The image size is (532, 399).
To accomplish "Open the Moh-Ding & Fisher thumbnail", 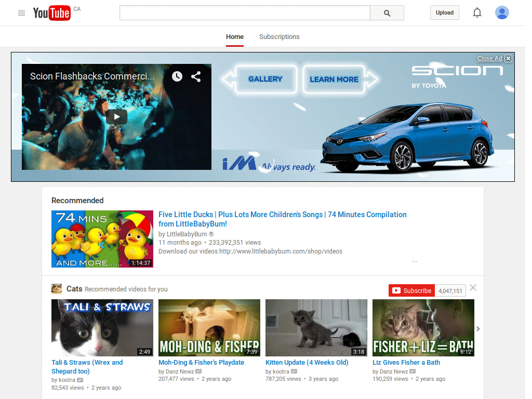I will pos(209,328).
